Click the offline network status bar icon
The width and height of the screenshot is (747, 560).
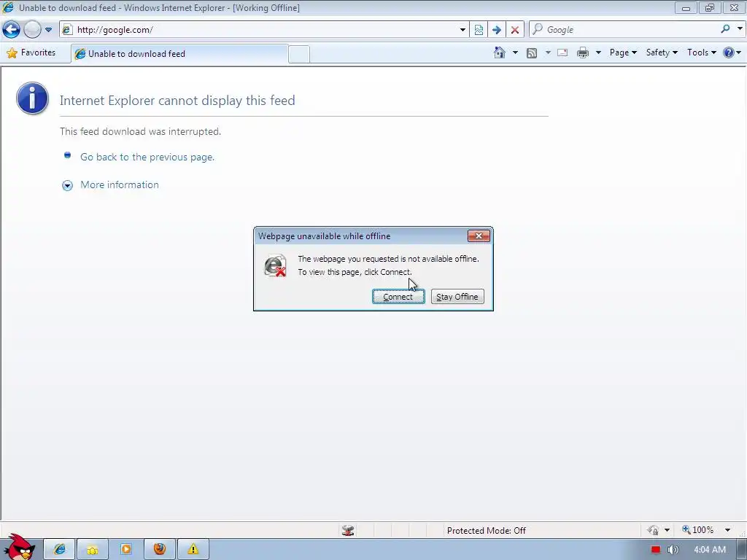(348, 531)
